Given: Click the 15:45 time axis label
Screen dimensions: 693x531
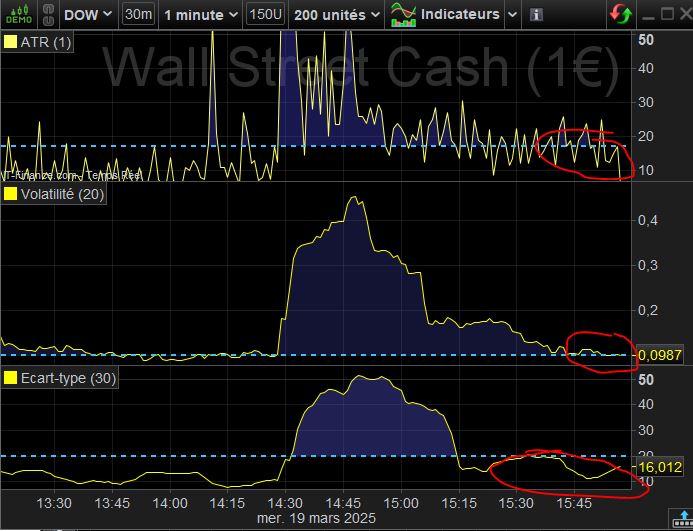Looking at the screenshot, I should (574, 503).
